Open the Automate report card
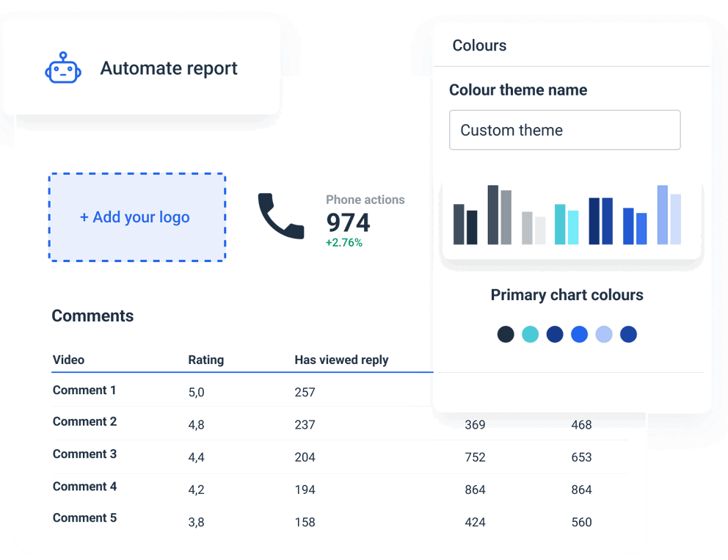 (141, 68)
